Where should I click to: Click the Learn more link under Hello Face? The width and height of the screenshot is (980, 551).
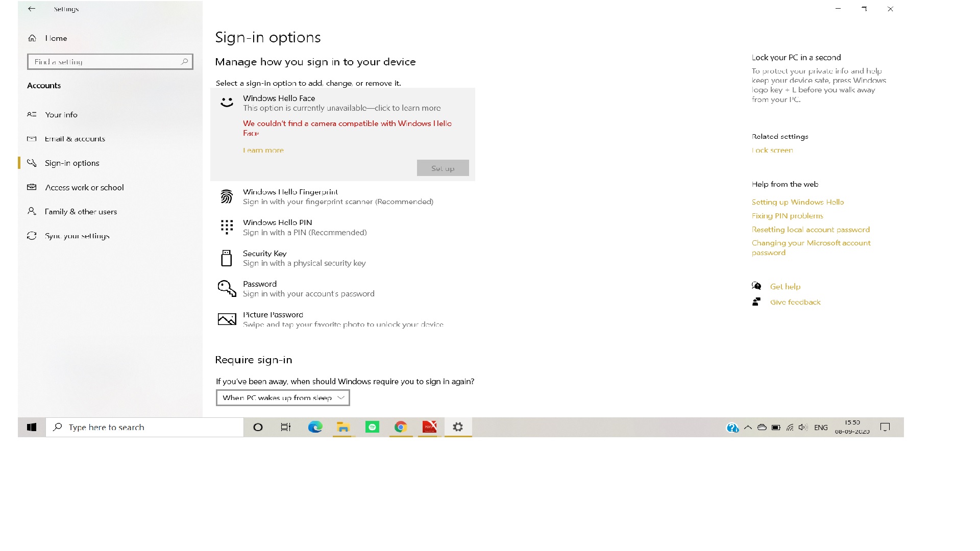263,151
